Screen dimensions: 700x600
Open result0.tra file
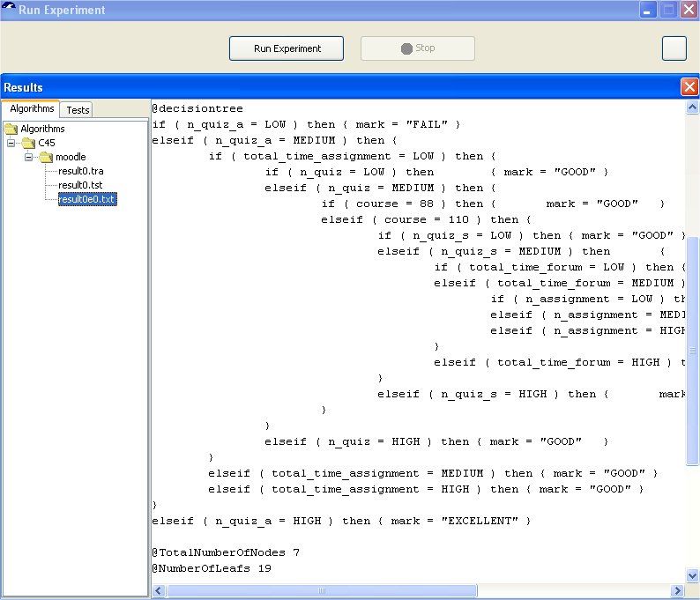click(81, 171)
